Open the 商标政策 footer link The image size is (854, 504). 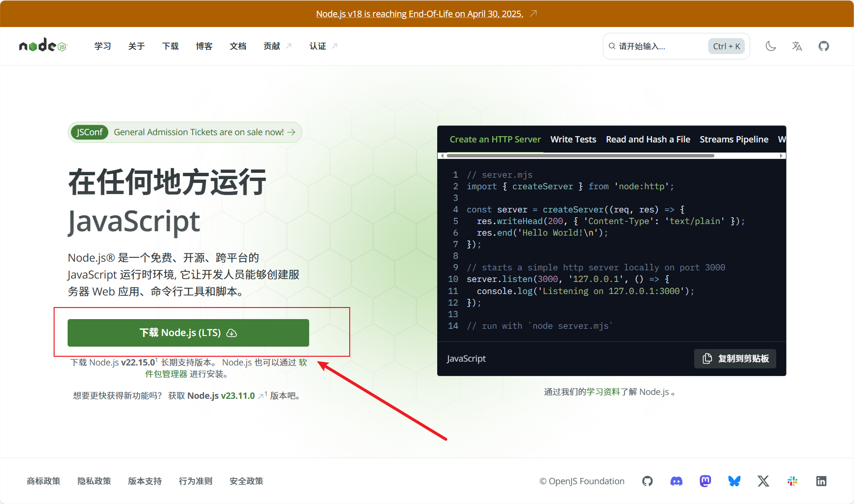[x=43, y=481]
